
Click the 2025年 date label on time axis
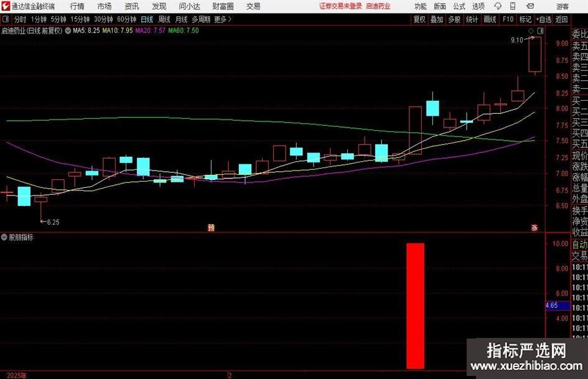point(16,375)
